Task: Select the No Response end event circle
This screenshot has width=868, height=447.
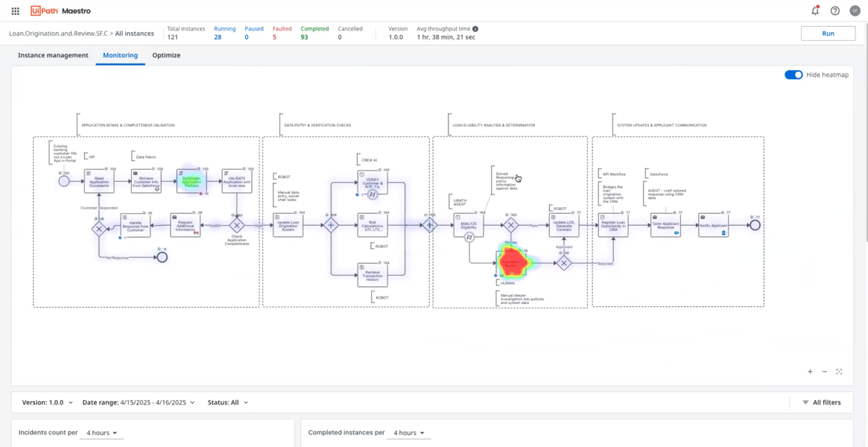Action: (162, 257)
